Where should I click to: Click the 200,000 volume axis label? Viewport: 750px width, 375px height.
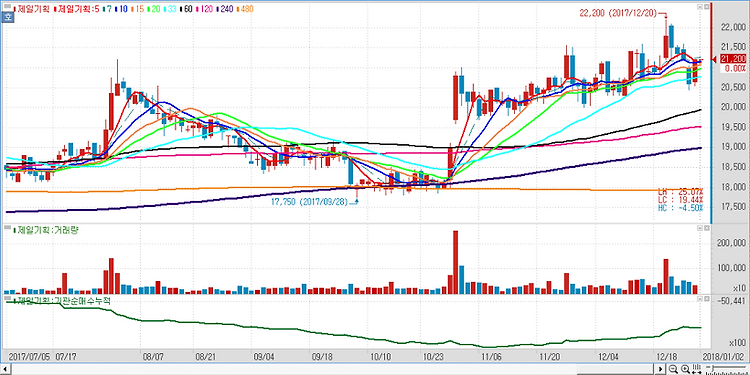[x=732, y=243]
